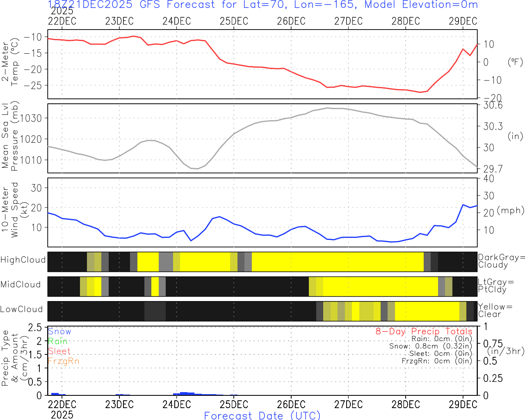525x420 pixels.
Task: Click the Sleet: 0cm (0in) total
Action: point(441,354)
